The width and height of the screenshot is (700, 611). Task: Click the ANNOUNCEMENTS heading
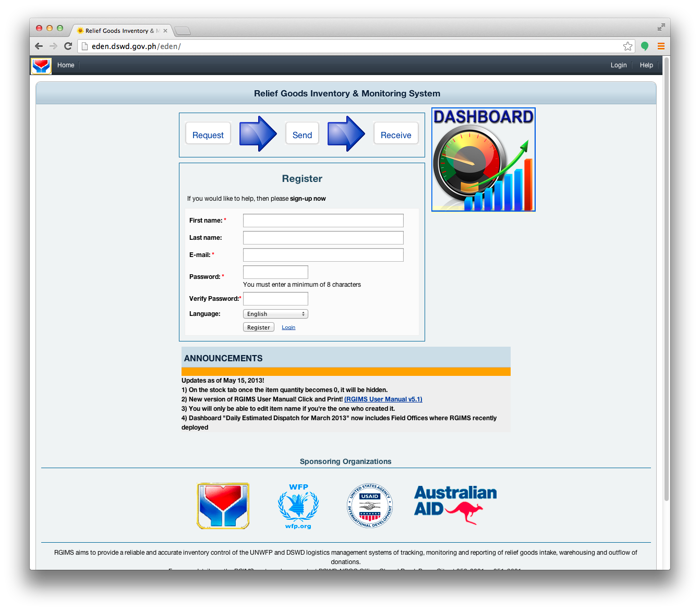[223, 358]
